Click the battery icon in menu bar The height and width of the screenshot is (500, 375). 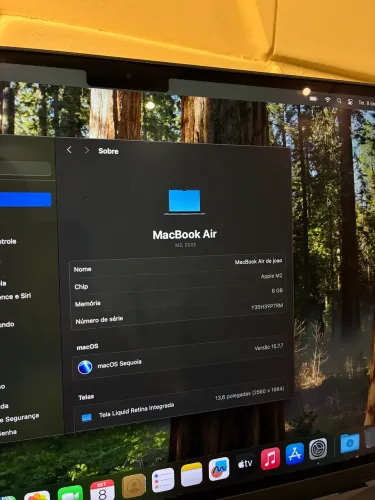click(313, 99)
